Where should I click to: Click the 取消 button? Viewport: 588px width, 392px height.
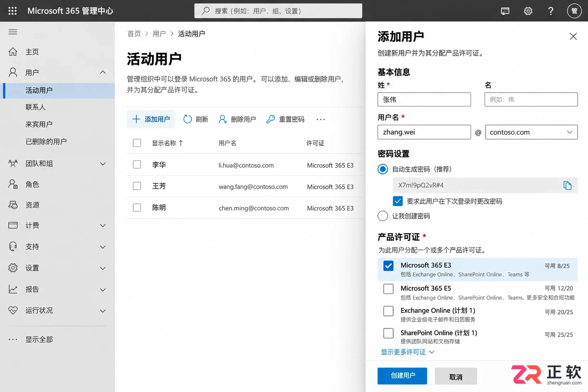456,376
